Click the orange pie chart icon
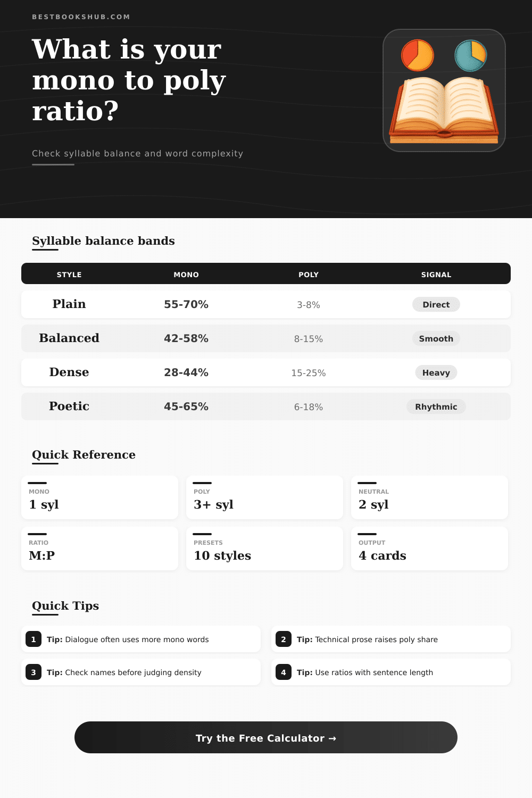 pyautogui.click(x=418, y=55)
